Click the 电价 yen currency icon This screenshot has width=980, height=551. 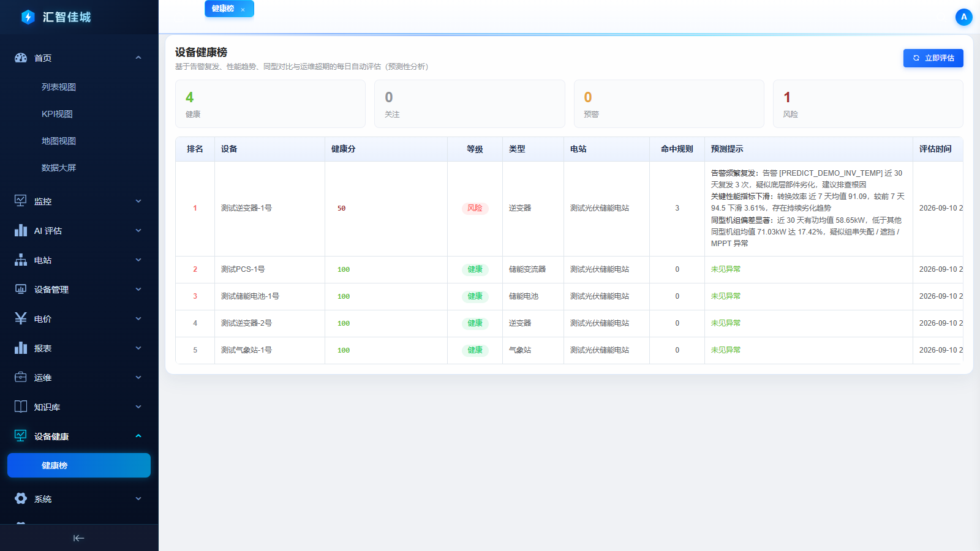point(21,318)
